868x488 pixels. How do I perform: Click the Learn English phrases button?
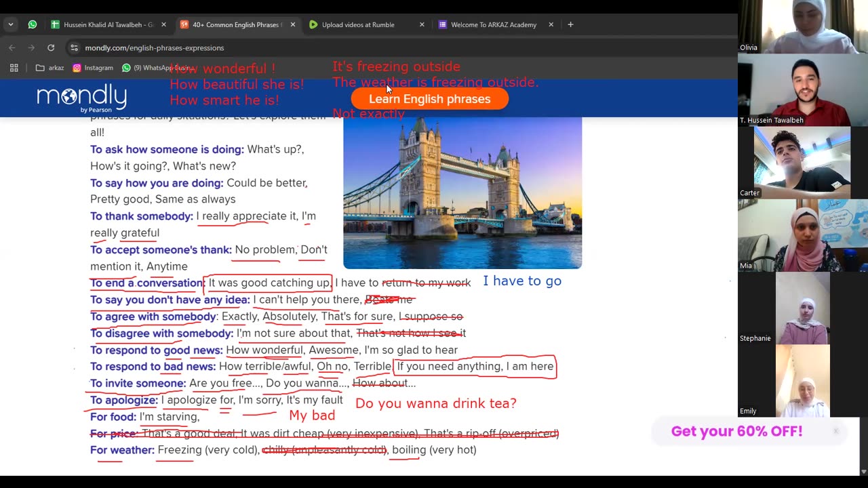(x=429, y=99)
